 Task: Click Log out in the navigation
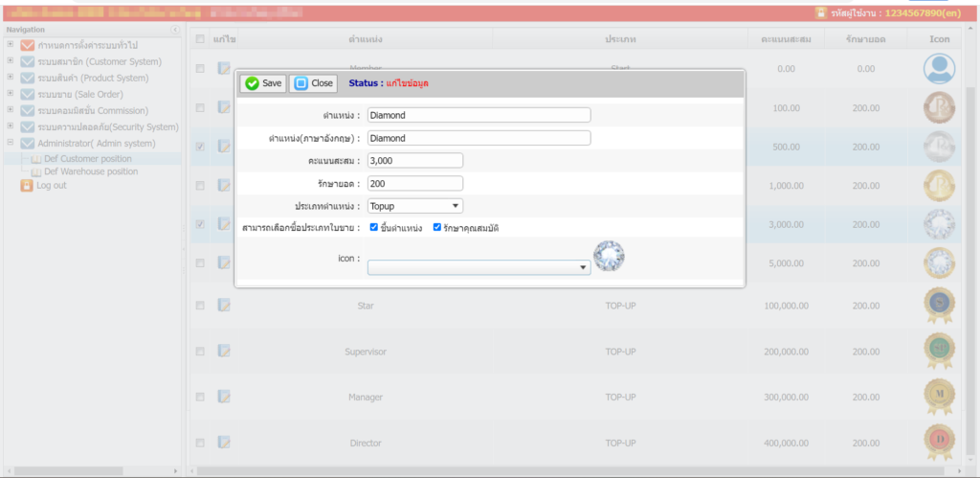click(51, 185)
